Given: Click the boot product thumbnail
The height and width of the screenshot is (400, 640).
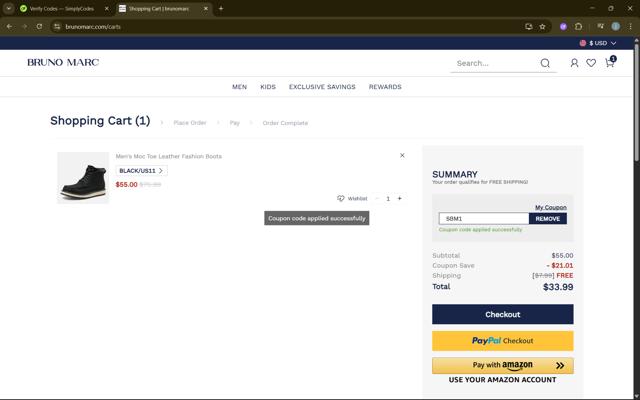Looking at the screenshot, I should coord(83,178).
